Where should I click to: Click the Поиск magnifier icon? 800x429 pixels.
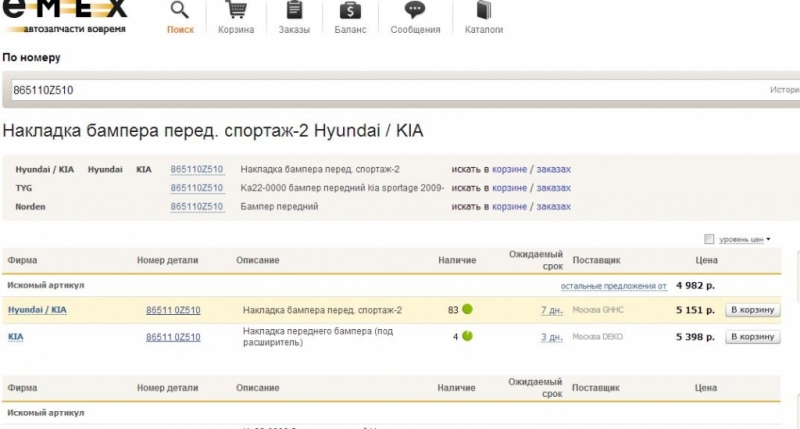[180, 12]
